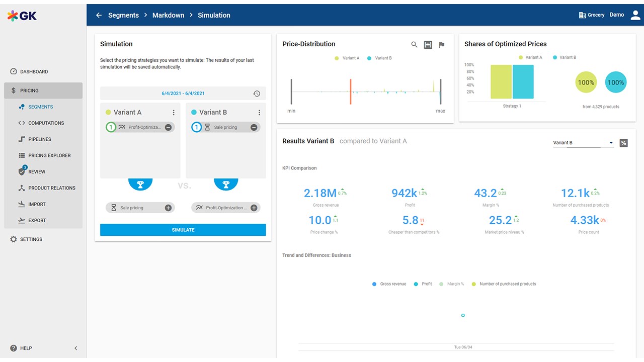Click the Markdown breadcrumb link
Image resolution: width=644 pixels, height=362 pixels.
(168, 15)
